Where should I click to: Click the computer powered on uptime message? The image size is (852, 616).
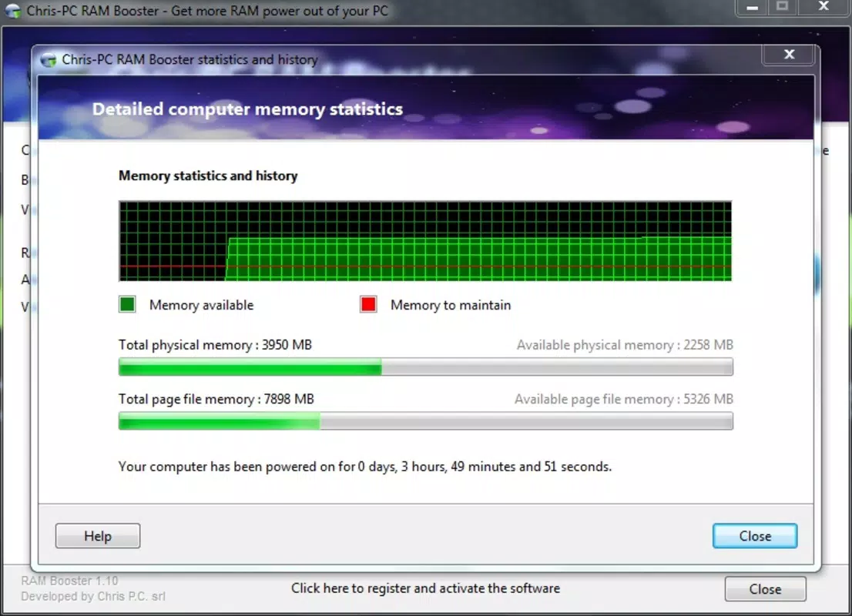click(x=365, y=467)
